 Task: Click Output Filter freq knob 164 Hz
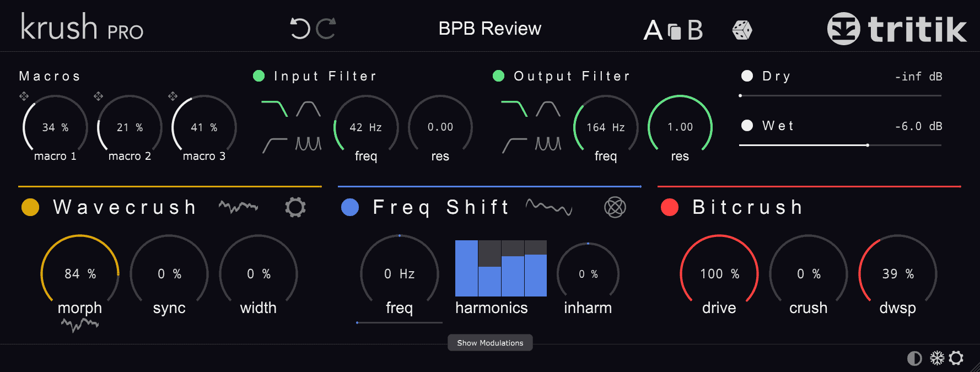606,126
